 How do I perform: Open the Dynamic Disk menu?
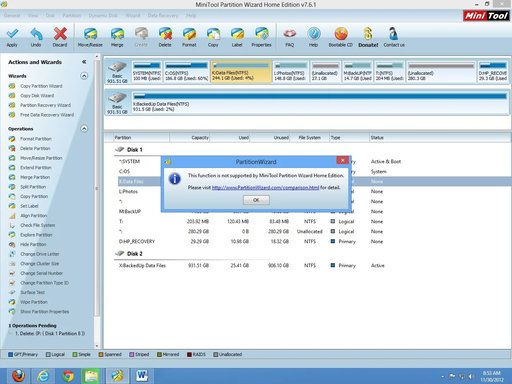103,16
